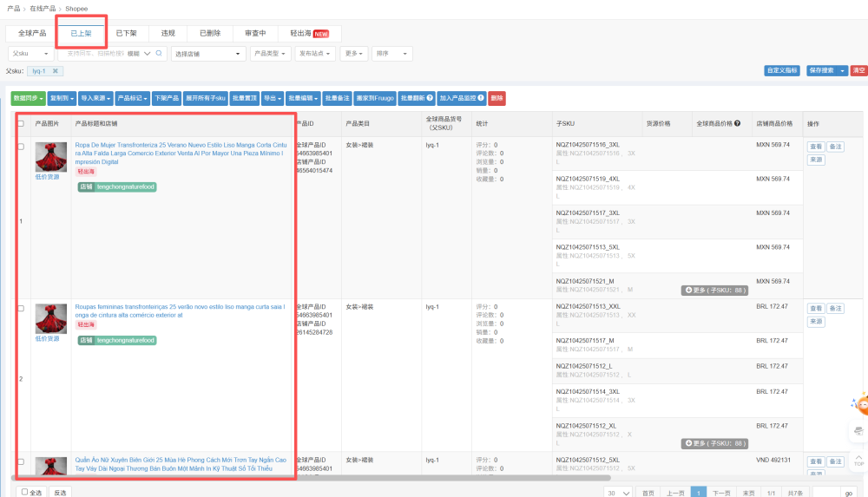Open the customer service headset icon
Image resolution: width=868 pixels, height=497 pixels.
point(858,430)
